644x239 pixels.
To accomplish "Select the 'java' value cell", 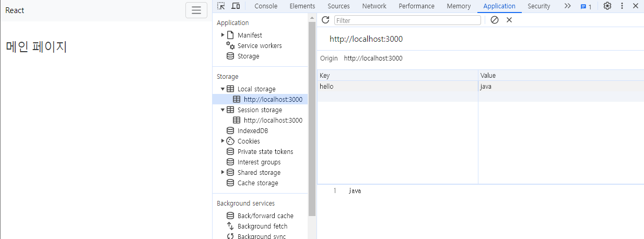I will click(x=561, y=87).
